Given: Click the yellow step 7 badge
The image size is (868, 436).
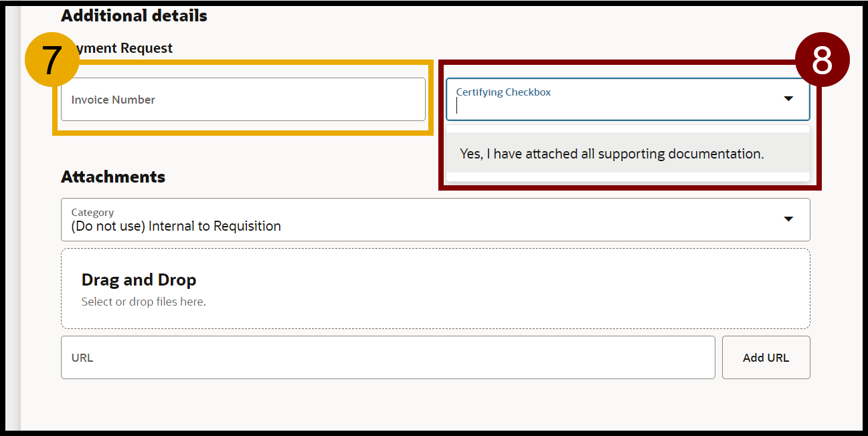Looking at the screenshot, I should click(x=52, y=60).
